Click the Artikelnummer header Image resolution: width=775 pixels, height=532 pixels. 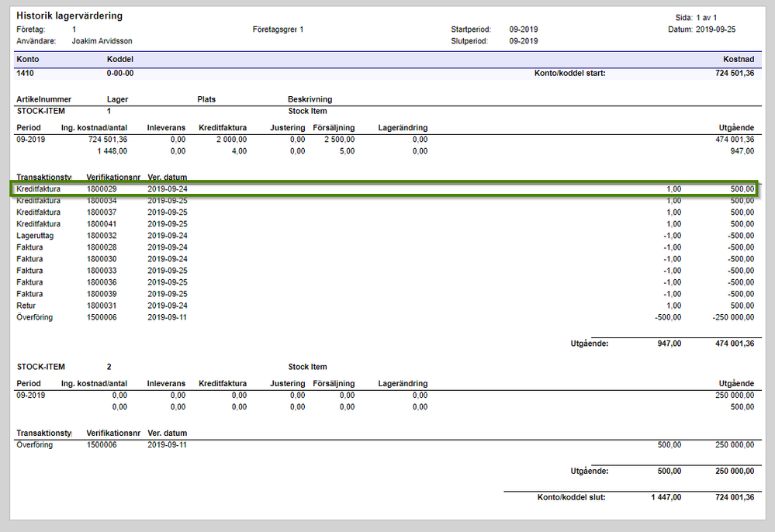click(44, 99)
